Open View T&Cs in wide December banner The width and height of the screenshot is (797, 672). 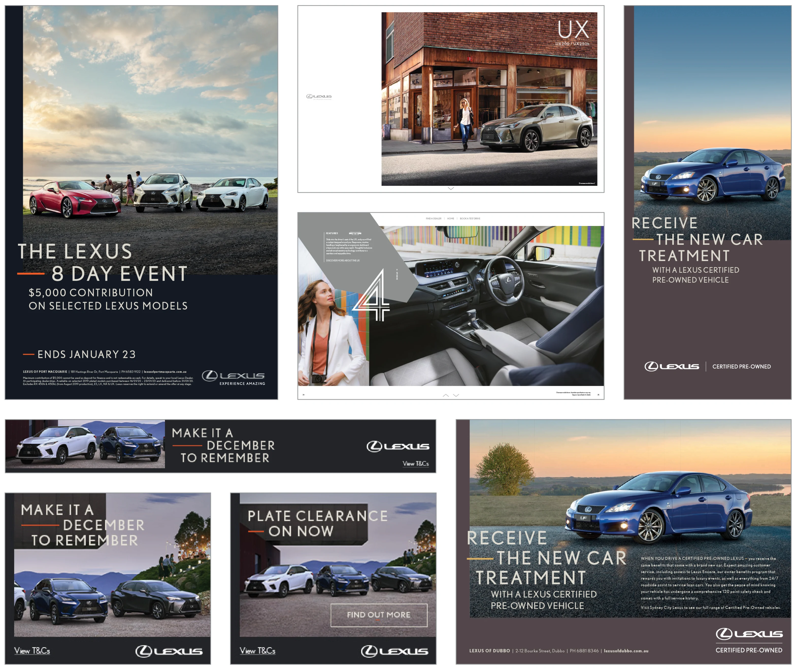[416, 464]
